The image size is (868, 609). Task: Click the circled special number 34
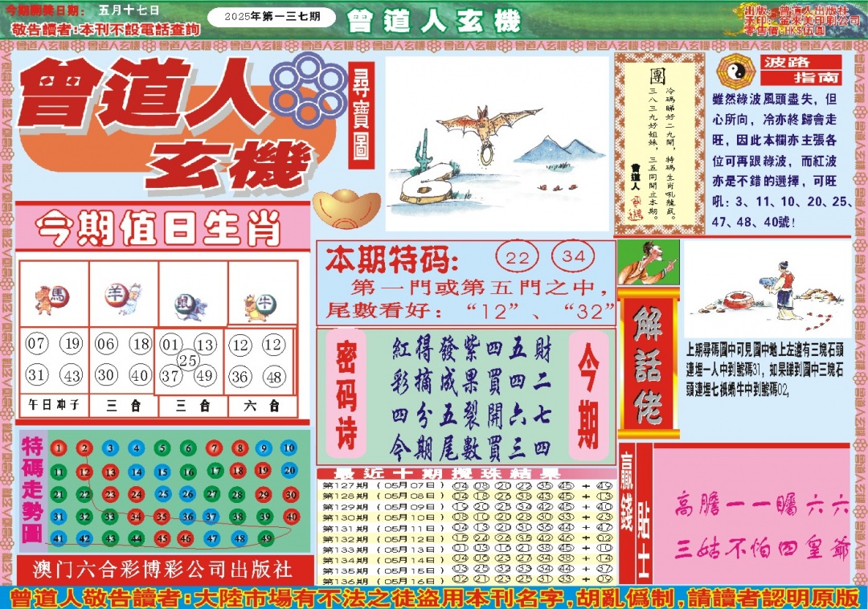click(x=573, y=258)
